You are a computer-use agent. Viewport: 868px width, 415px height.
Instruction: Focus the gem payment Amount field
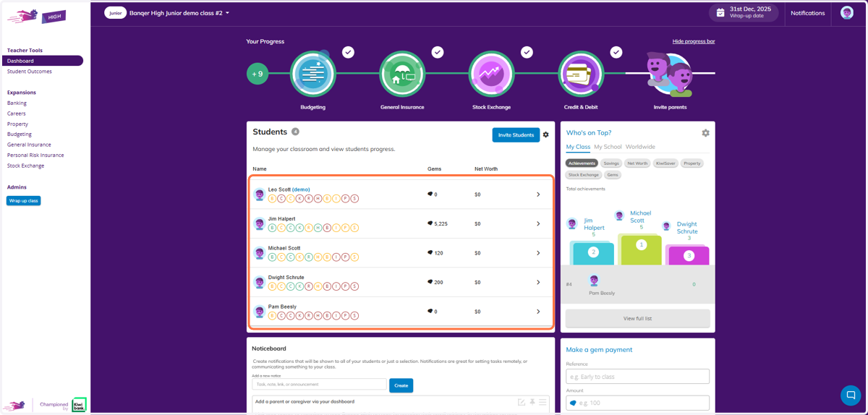tap(637, 403)
